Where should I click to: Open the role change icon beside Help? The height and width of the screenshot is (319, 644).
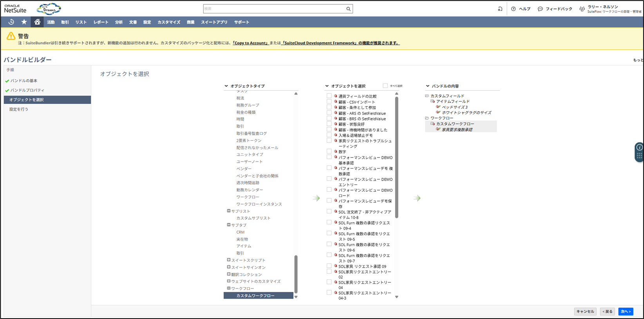pos(500,9)
